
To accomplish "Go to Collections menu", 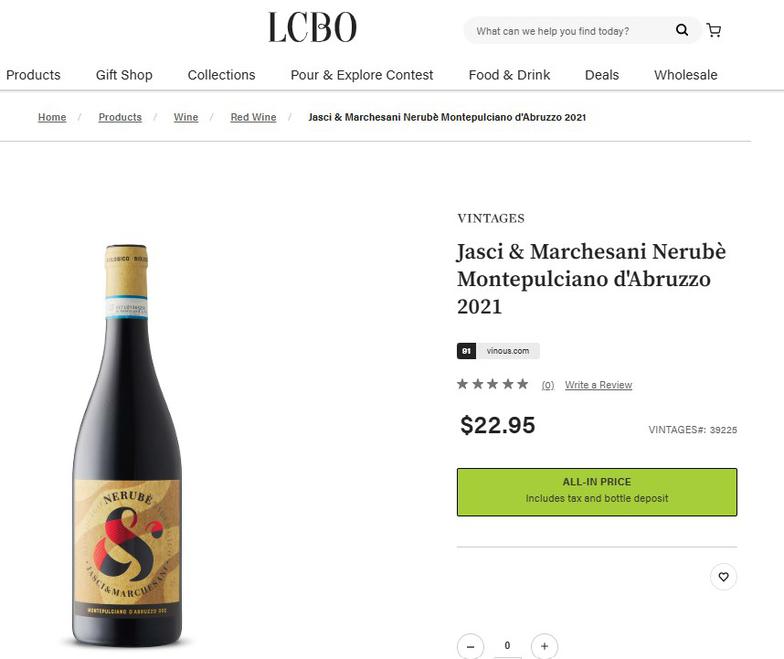I will pos(222,75).
